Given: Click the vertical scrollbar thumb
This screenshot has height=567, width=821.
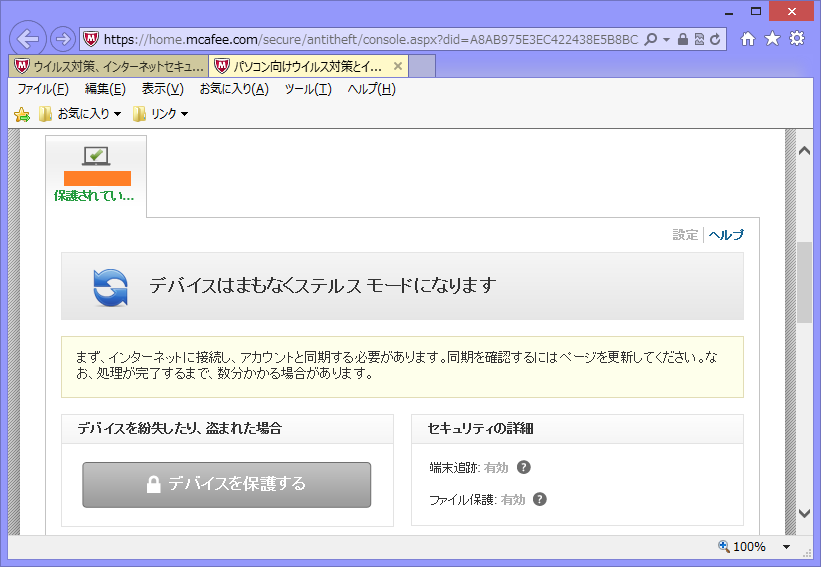Looking at the screenshot, I should point(804,283).
